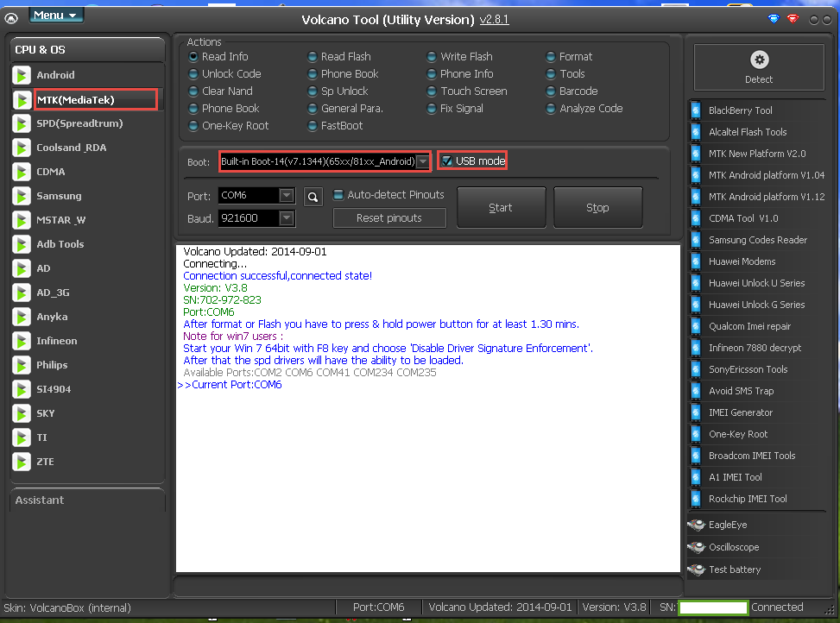
Task: Click the play icon next to CDMA
Action: coord(22,172)
